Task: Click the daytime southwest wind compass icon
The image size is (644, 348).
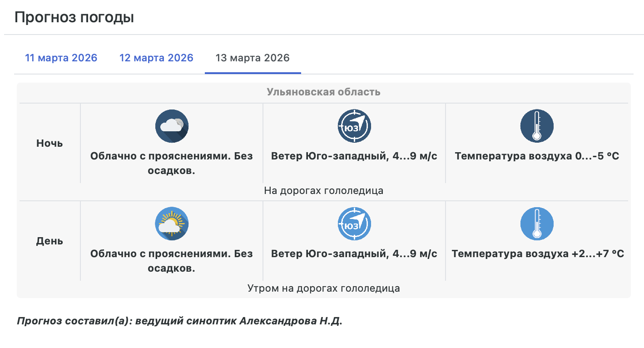Action: pyautogui.click(x=354, y=224)
